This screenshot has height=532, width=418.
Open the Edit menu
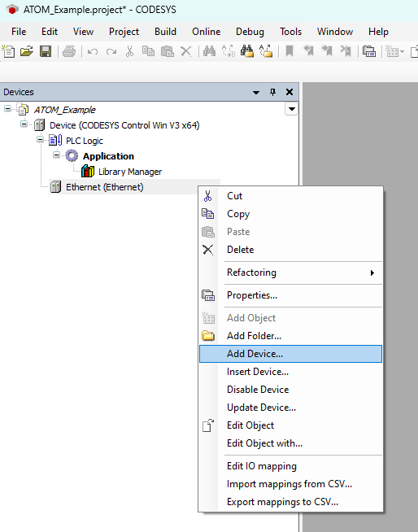point(50,32)
